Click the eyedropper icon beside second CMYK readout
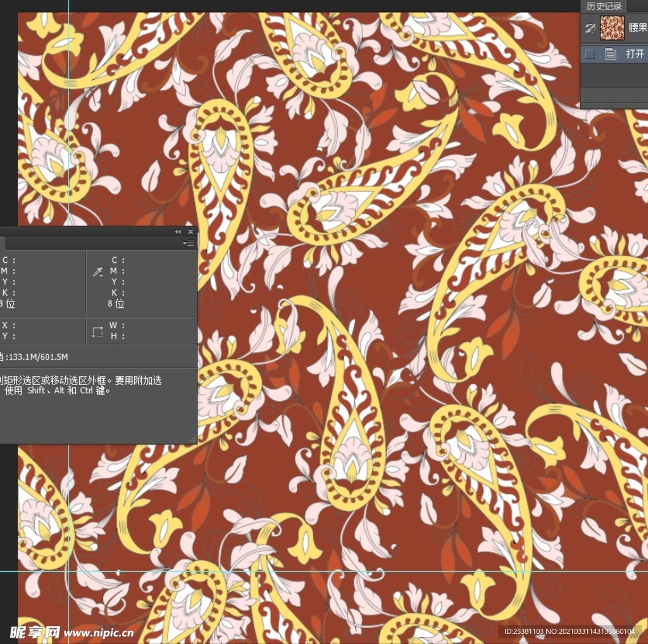 point(98,272)
